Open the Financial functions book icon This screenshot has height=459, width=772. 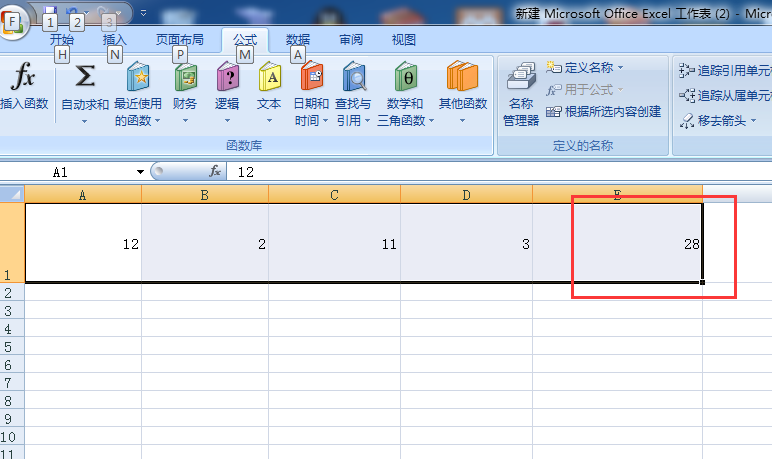(185, 76)
